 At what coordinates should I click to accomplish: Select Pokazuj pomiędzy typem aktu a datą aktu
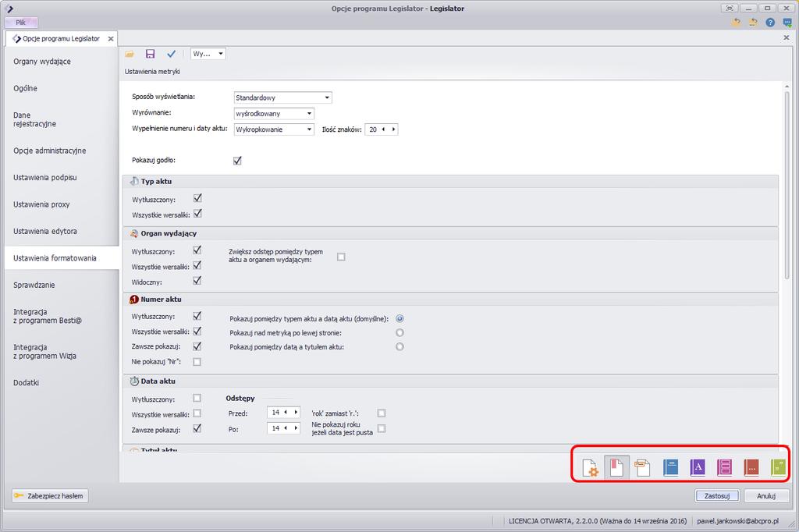point(399,318)
